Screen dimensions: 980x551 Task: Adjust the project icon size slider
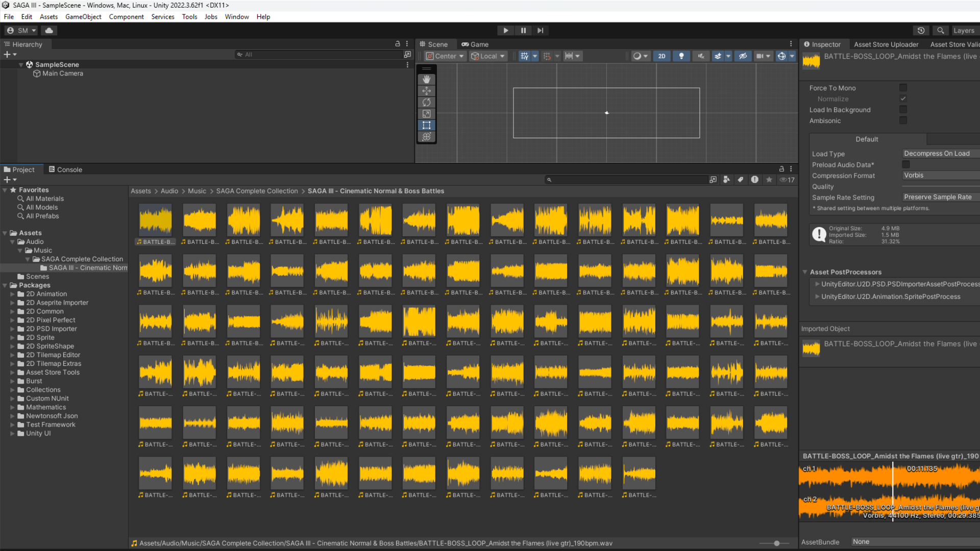[776, 543]
